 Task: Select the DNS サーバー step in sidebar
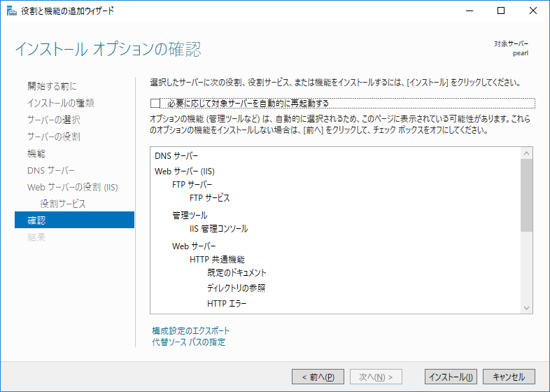51,170
